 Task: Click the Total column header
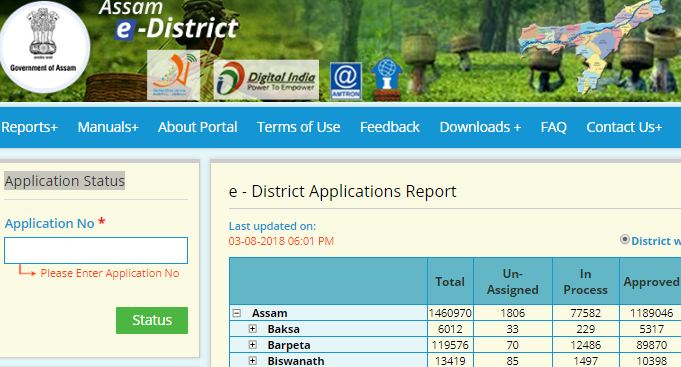[450, 281]
